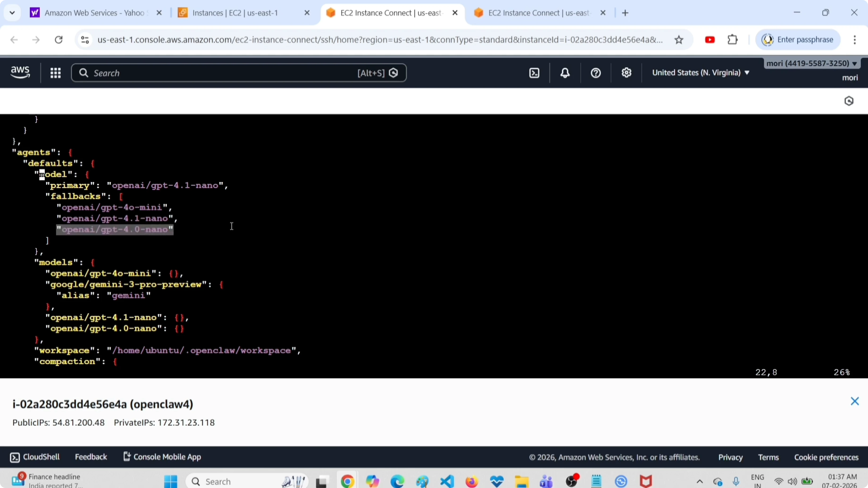Open AWS console settings gear
Image resolution: width=868 pixels, height=488 pixels.
click(626, 73)
